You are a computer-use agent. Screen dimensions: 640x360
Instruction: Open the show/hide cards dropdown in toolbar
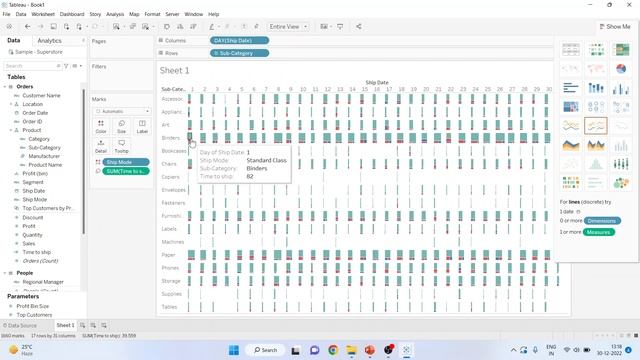[x=325, y=27]
